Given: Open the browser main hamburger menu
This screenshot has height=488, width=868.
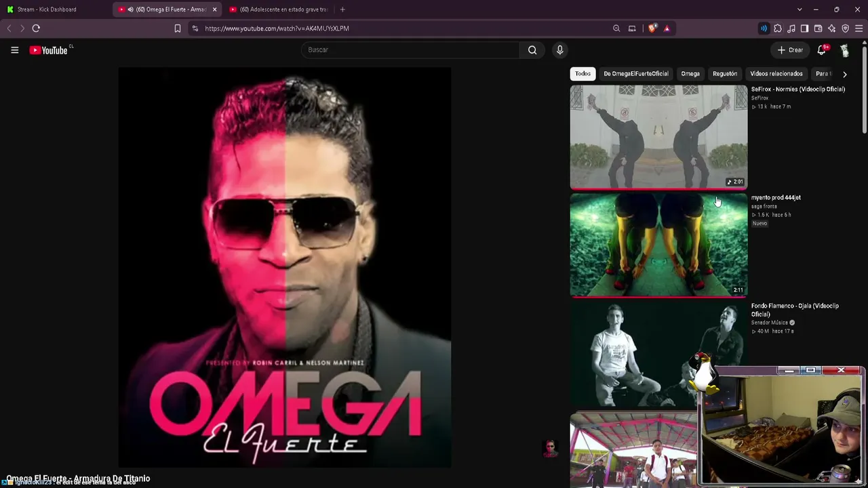Looking at the screenshot, I should point(859,28).
